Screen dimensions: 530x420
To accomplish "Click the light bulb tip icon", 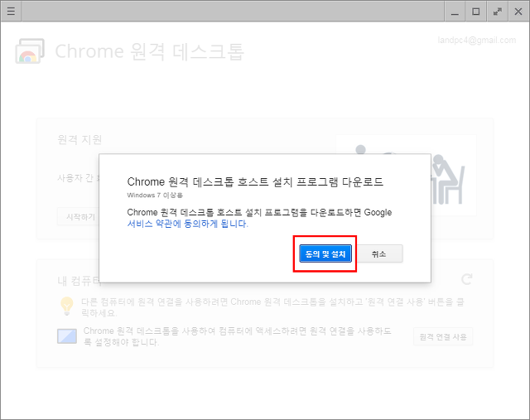I will point(66,306).
